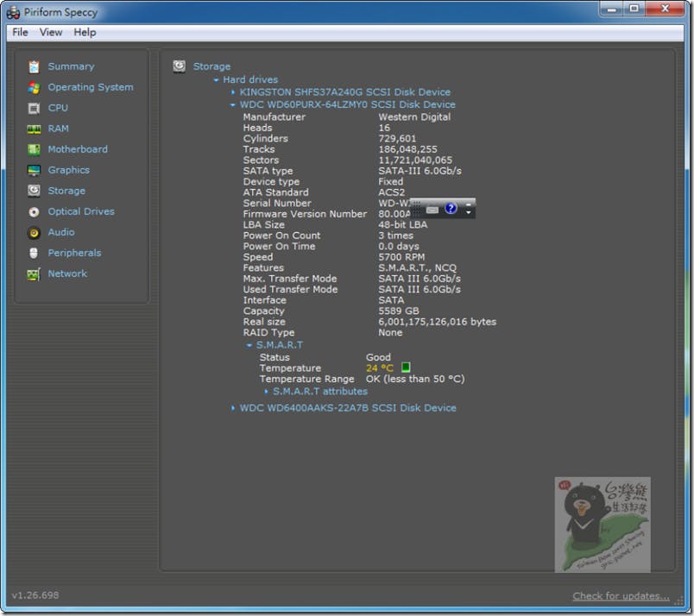Click the Operating System Windows flag icon

click(x=34, y=87)
